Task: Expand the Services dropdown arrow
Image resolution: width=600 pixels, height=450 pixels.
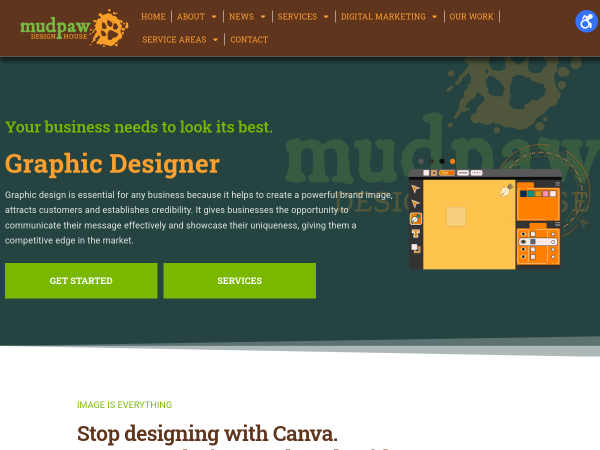Action: point(326,17)
